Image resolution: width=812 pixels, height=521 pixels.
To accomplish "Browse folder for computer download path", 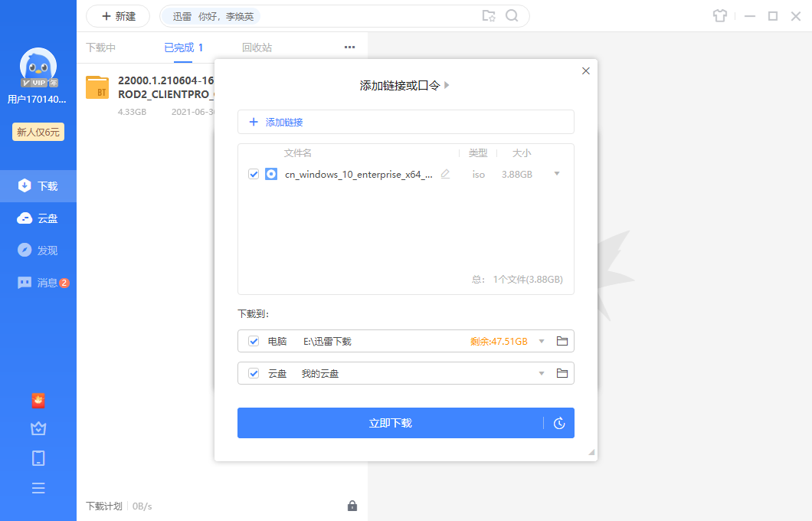I will 562,341.
